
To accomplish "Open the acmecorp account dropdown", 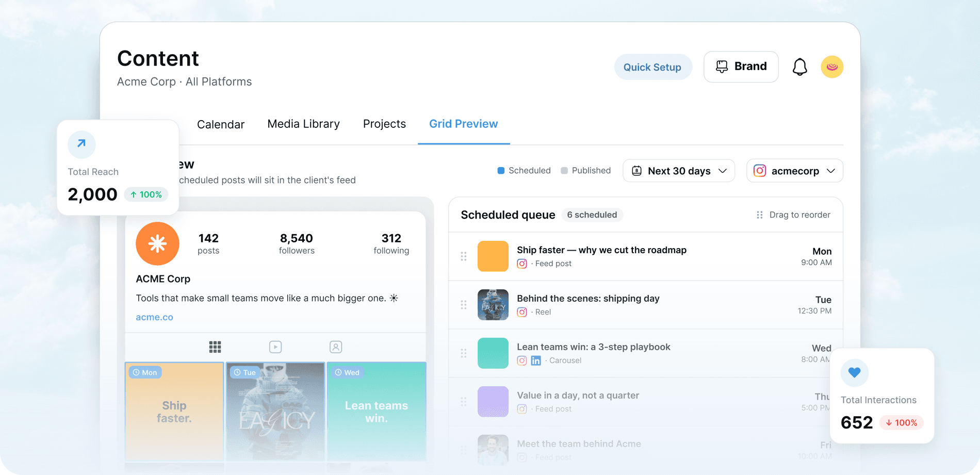I will [795, 171].
